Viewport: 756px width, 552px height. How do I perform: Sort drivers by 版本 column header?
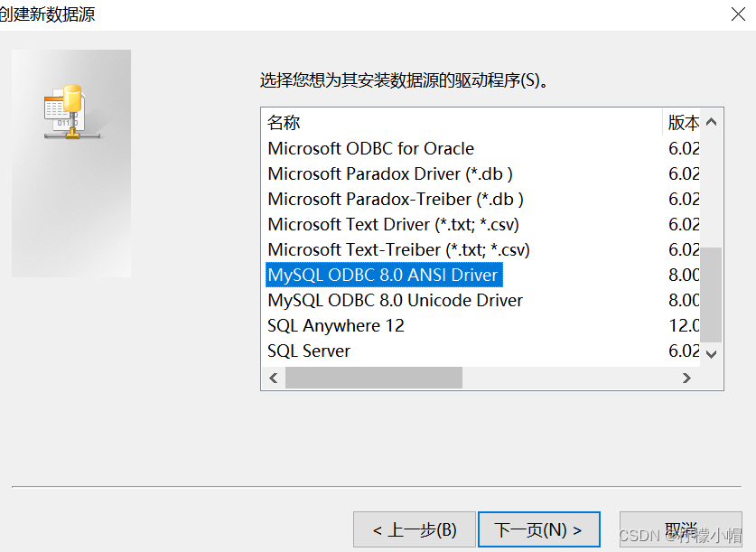coord(682,123)
